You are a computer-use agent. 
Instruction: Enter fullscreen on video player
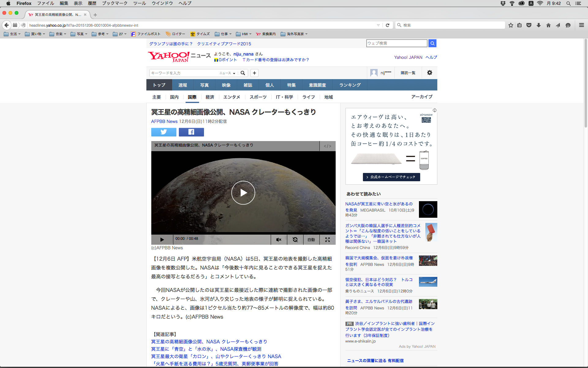coord(327,240)
